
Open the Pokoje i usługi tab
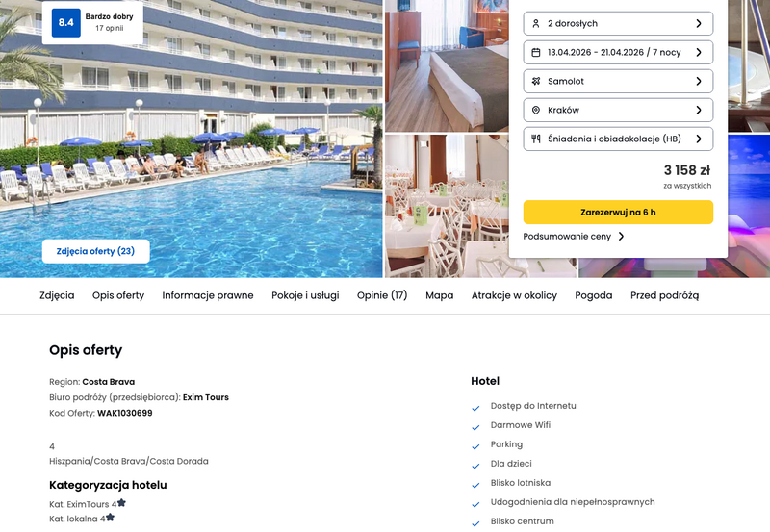(x=305, y=295)
